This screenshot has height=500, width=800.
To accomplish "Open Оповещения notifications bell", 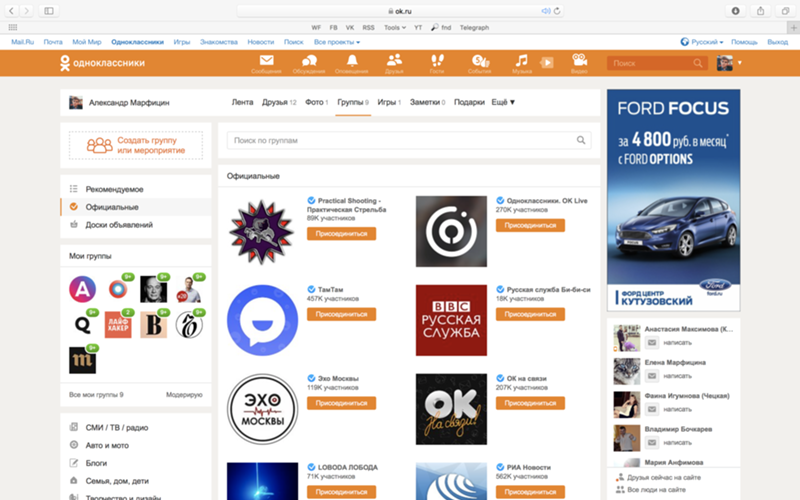I will (352, 63).
